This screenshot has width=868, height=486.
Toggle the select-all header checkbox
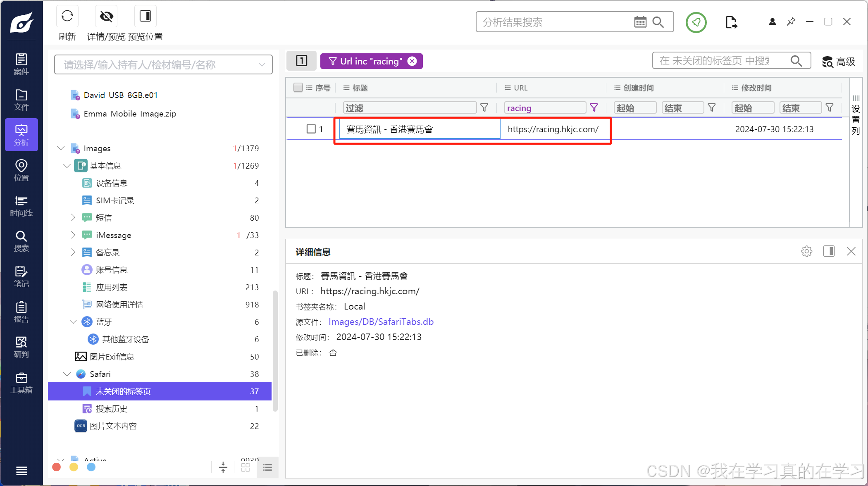click(x=298, y=88)
